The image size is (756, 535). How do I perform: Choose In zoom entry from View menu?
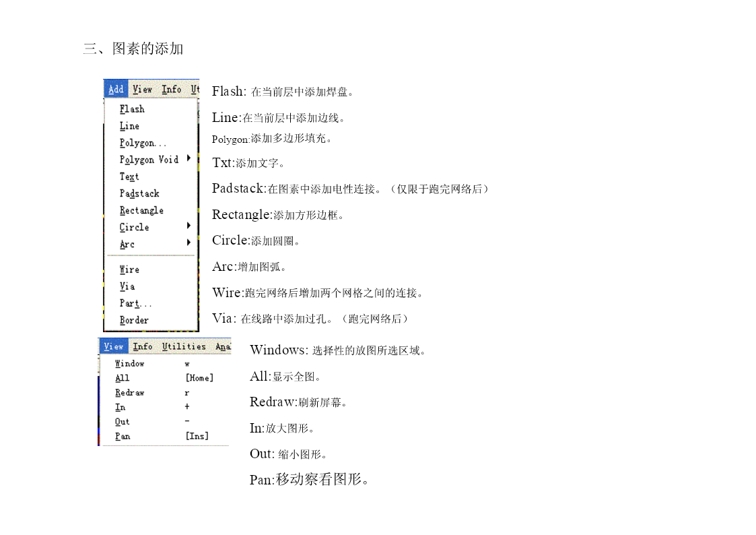tap(166, 407)
